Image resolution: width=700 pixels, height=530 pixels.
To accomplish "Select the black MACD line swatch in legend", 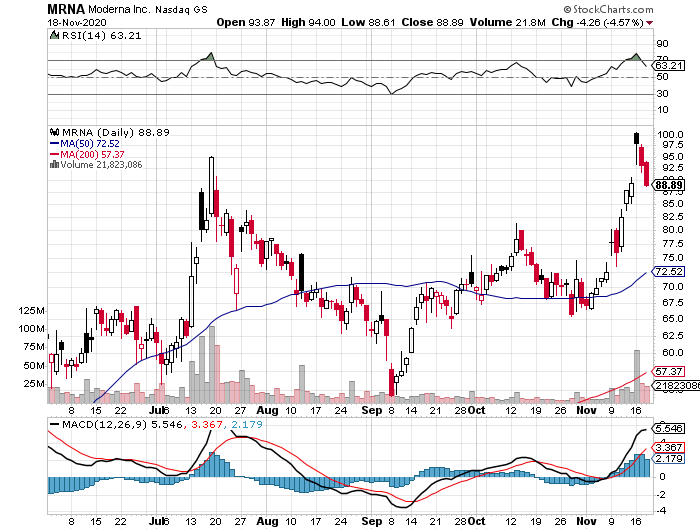I will coord(54,424).
